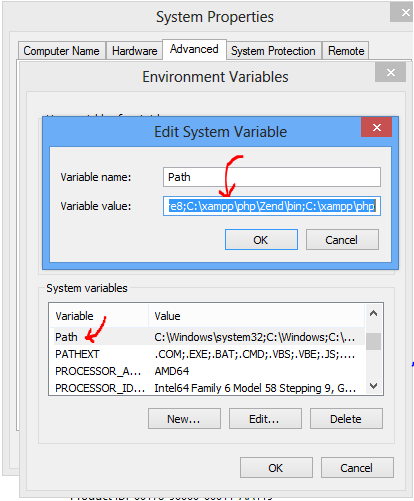
Task: Close the Environment Variables window
Action: click(x=391, y=72)
